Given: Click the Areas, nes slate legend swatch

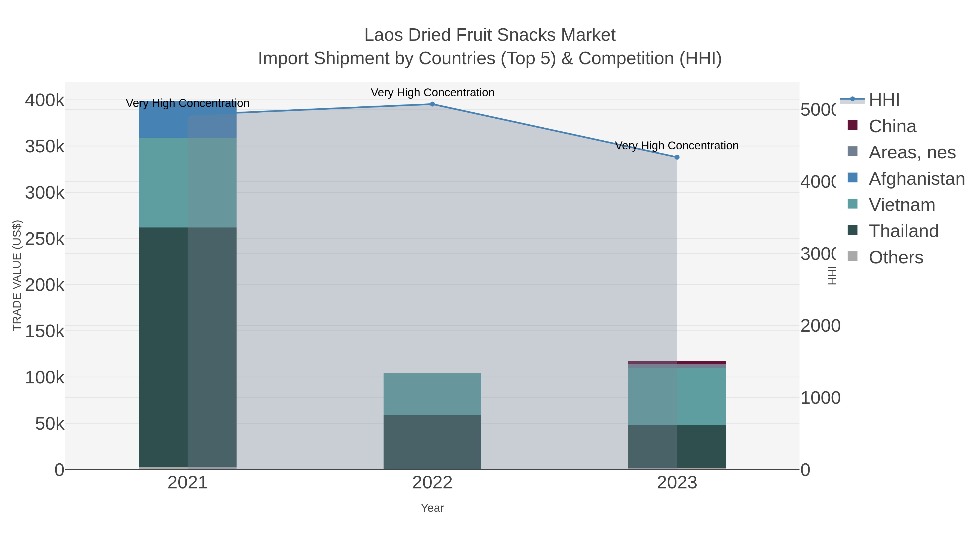Looking at the screenshot, I should tap(853, 151).
